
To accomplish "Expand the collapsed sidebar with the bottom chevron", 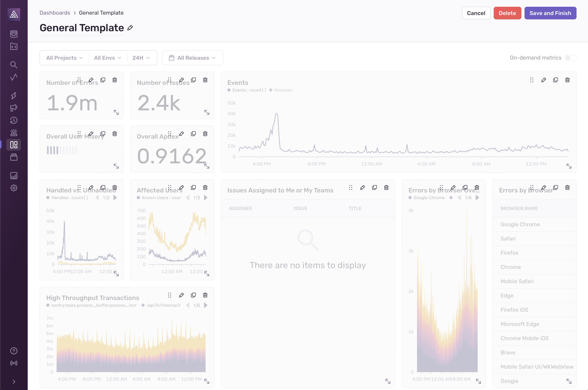I will pyautogui.click(x=14, y=381).
